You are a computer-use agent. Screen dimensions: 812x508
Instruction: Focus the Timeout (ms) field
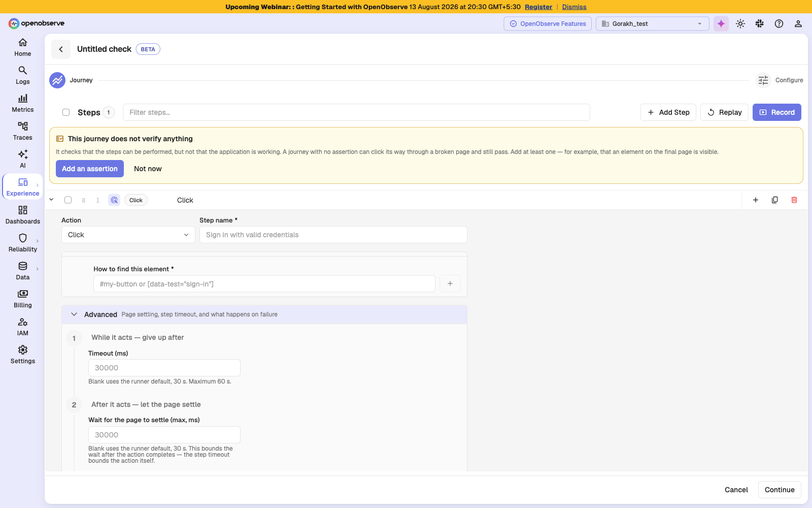pyautogui.click(x=164, y=368)
